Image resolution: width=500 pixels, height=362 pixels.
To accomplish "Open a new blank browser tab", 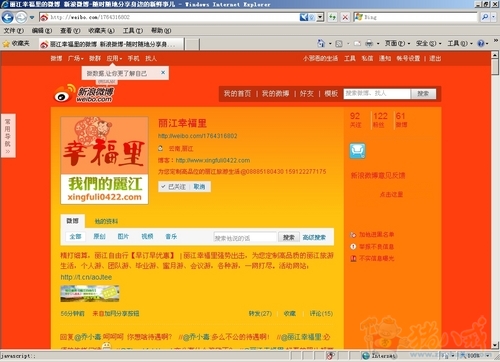I will [192, 44].
